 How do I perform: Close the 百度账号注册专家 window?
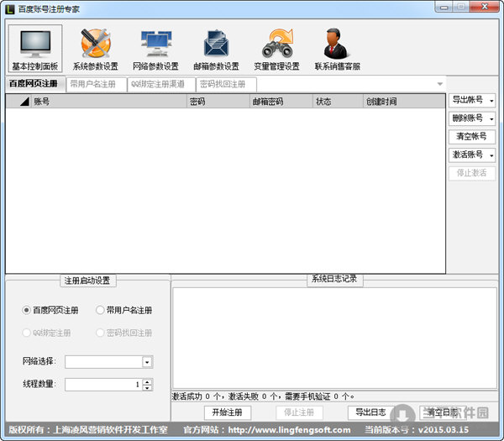click(x=485, y=7)
